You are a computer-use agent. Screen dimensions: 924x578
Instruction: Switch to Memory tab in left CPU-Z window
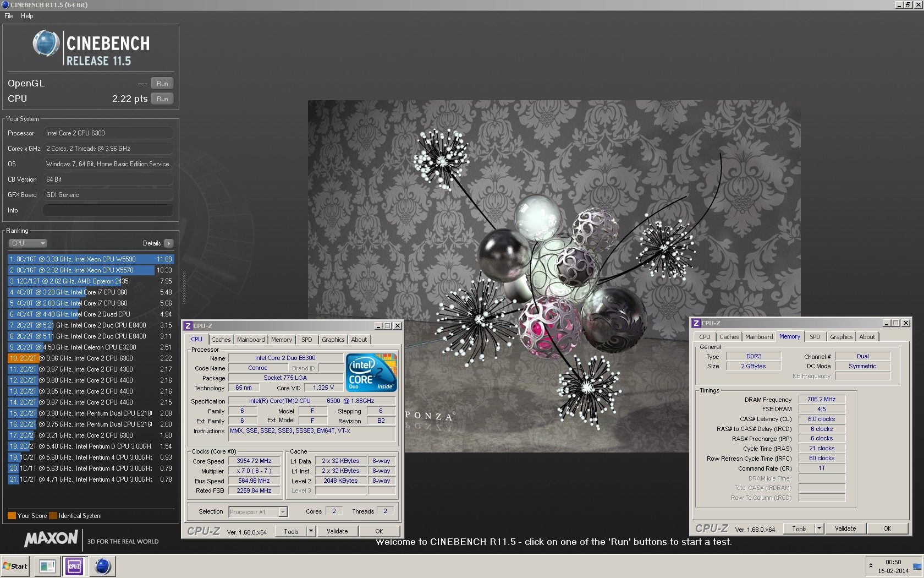(282, 340)
